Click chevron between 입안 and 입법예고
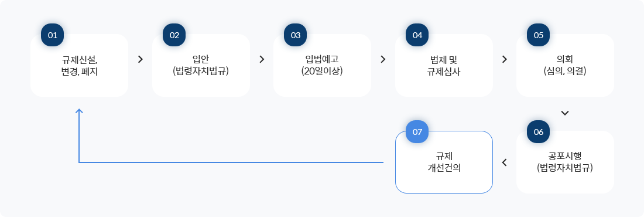This screenshot has height=217, width=644. click(262, 59)
